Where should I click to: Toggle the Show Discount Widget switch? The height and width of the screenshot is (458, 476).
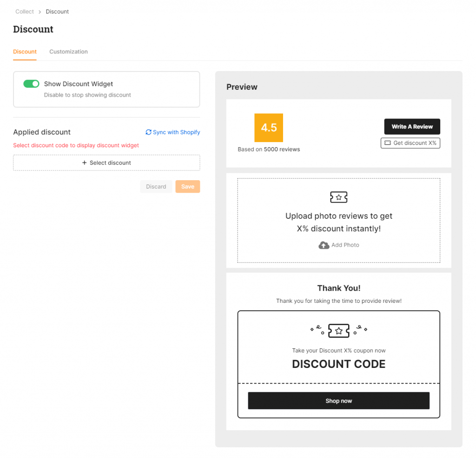point(31,84)
